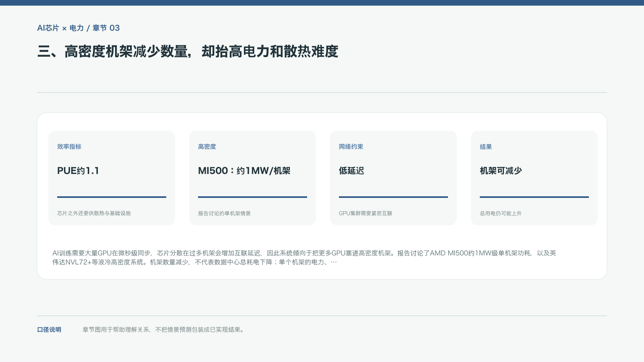The image size is (644, 362).
Task: Click the '高密度' card label
Action: click(207, 147)
